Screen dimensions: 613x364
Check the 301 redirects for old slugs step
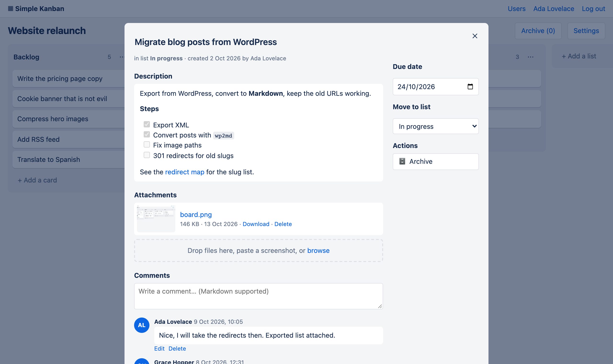point(147,155)
